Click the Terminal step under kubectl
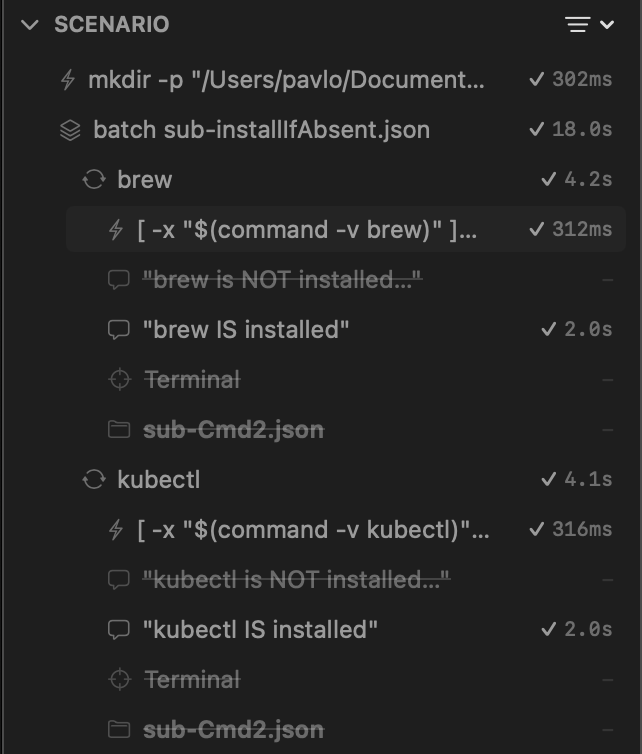This screenshot has width=642, height=754. coord(192,680)
